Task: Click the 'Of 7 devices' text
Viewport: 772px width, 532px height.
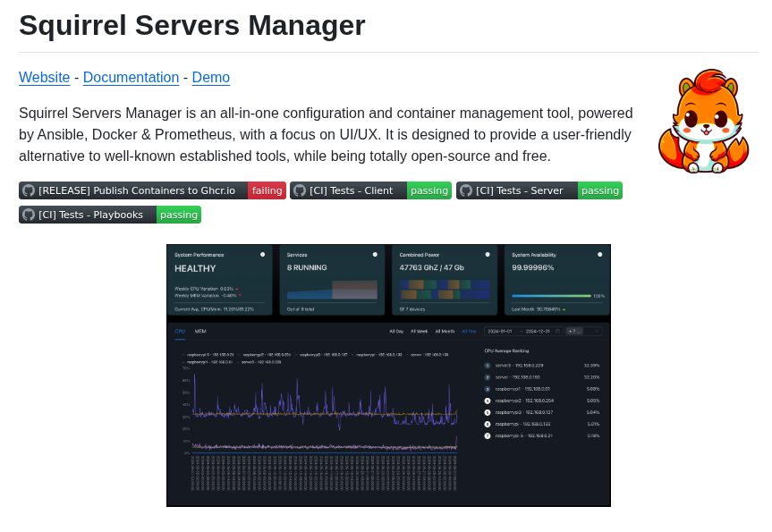Action: (412, 309)
